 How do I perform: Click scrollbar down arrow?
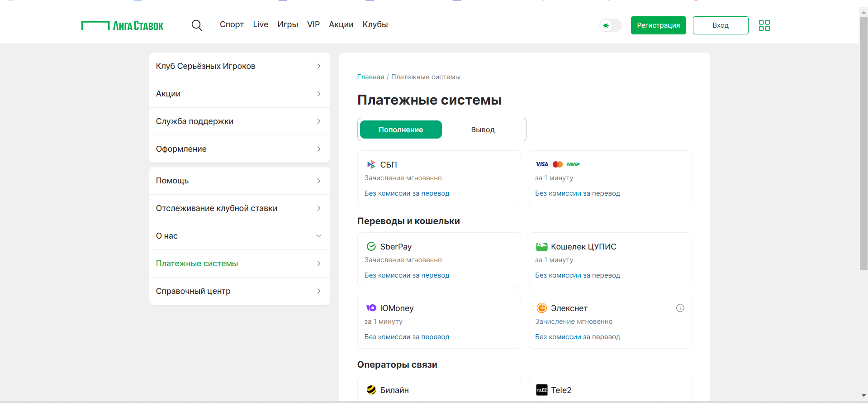(863, 396)
